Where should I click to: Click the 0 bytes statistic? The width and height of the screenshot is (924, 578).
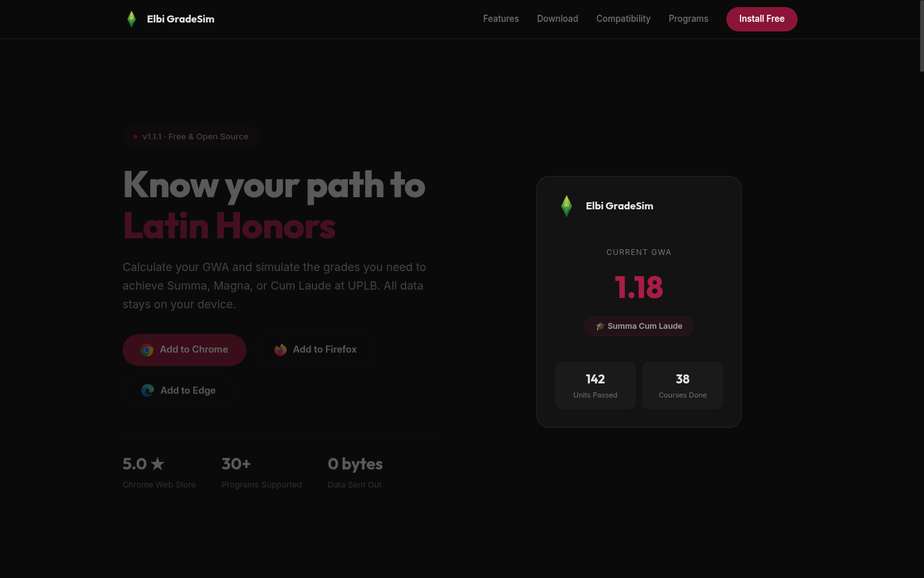[x=355, y=464]
